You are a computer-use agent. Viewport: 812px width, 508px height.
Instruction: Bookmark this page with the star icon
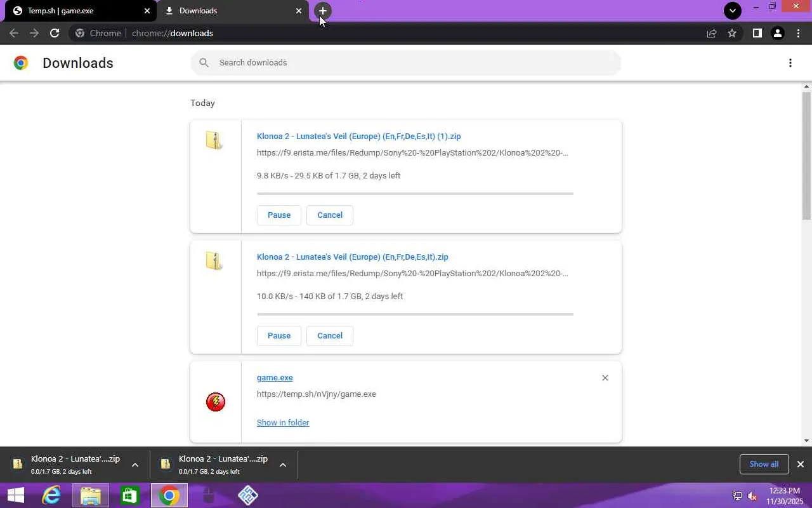pos(732,33)
